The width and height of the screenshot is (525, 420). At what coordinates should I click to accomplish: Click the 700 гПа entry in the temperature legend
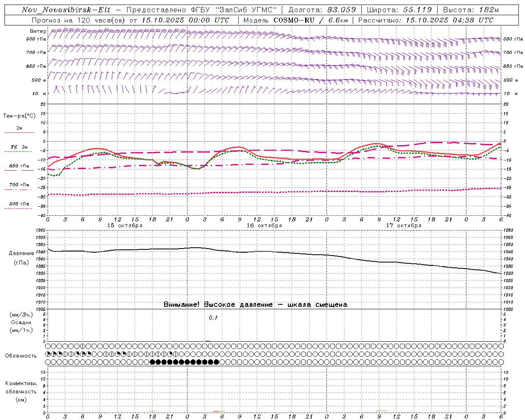(19, 185)
